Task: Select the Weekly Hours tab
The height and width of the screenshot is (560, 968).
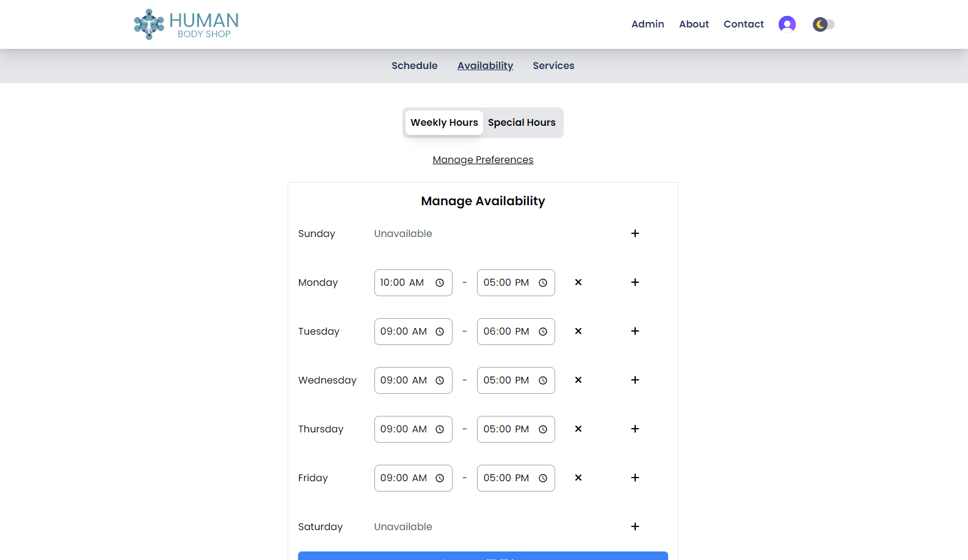Action: (444, 123)
